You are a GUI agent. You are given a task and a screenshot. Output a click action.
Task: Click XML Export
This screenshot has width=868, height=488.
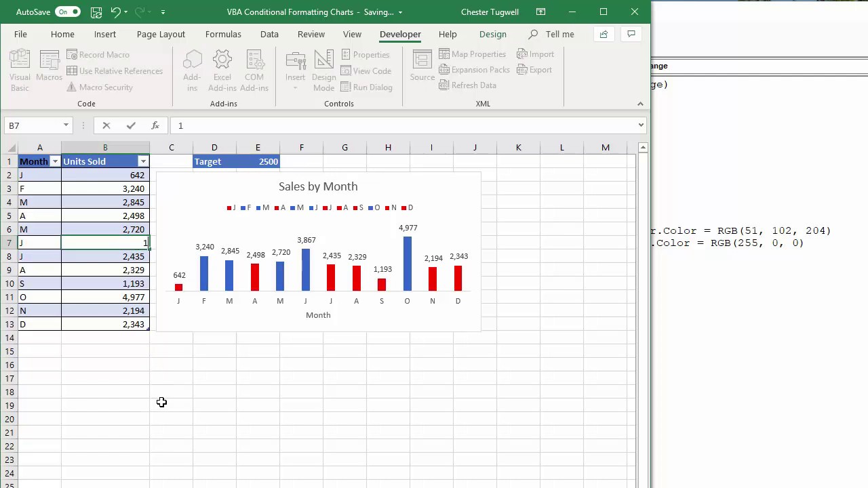534,70
